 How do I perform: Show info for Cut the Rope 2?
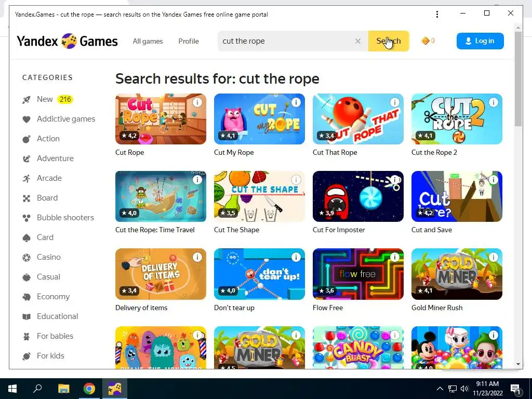[494, 102]
